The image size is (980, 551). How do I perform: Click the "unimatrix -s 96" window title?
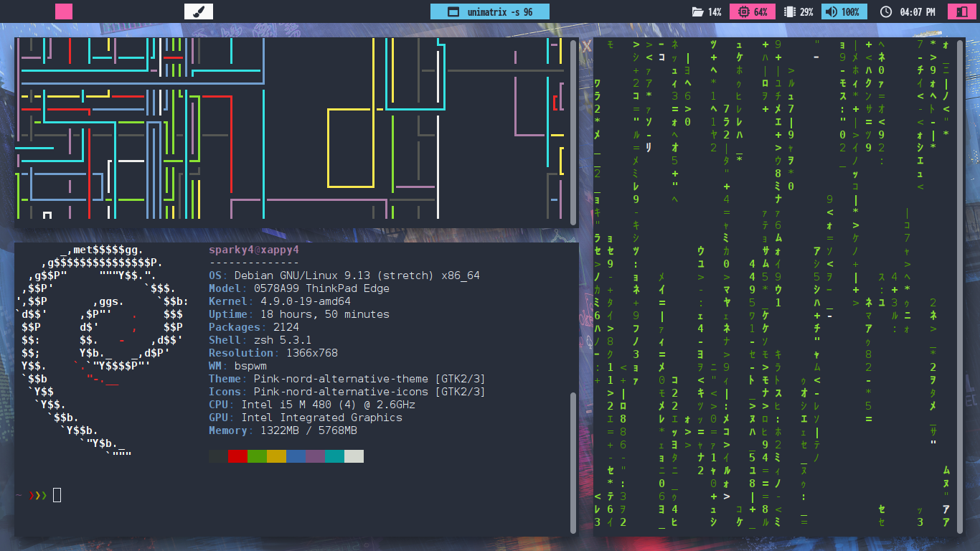click(499, 12)
